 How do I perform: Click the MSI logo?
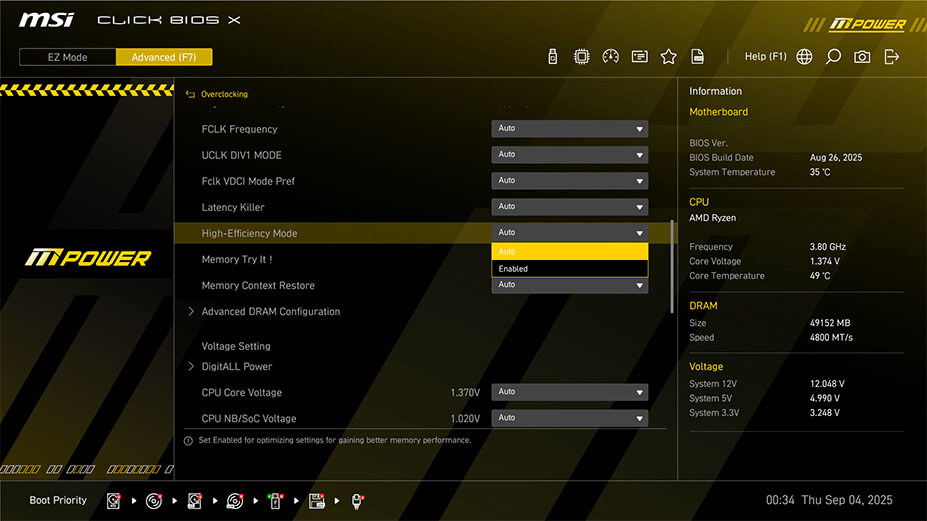coord(46,20)
